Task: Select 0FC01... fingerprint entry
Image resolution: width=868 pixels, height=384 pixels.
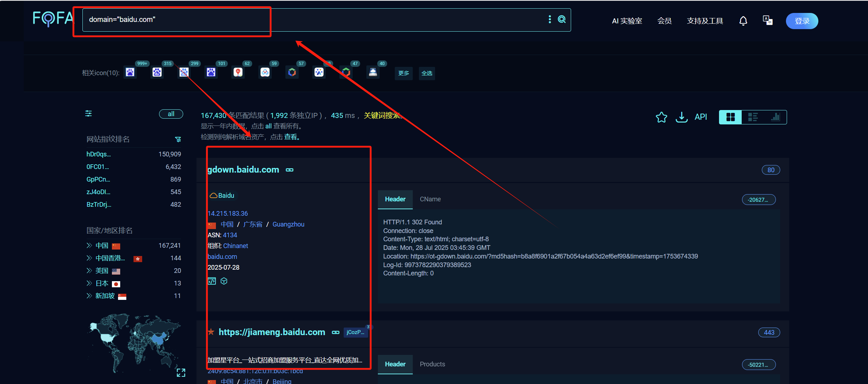Action: [x=98, y=167]
